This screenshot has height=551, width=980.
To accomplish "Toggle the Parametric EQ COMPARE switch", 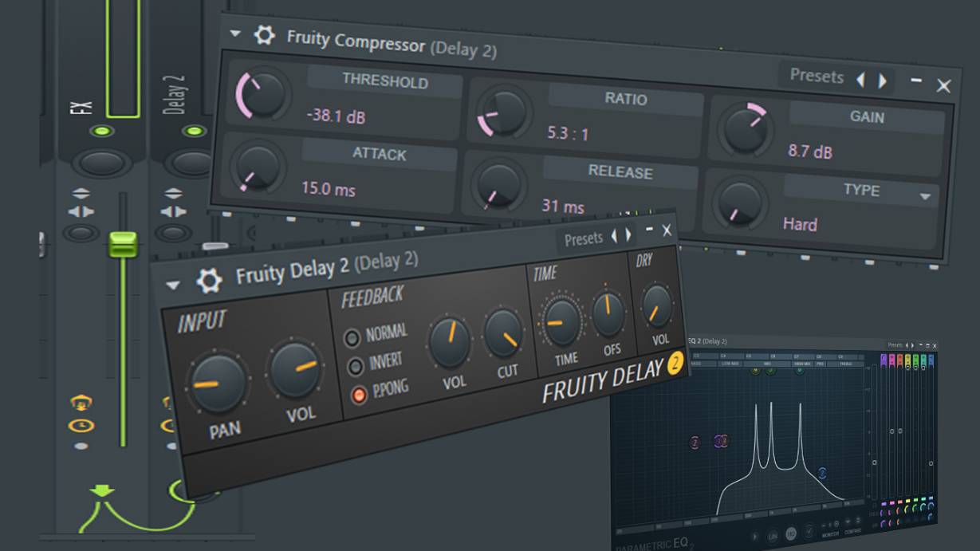I will 852,522.
